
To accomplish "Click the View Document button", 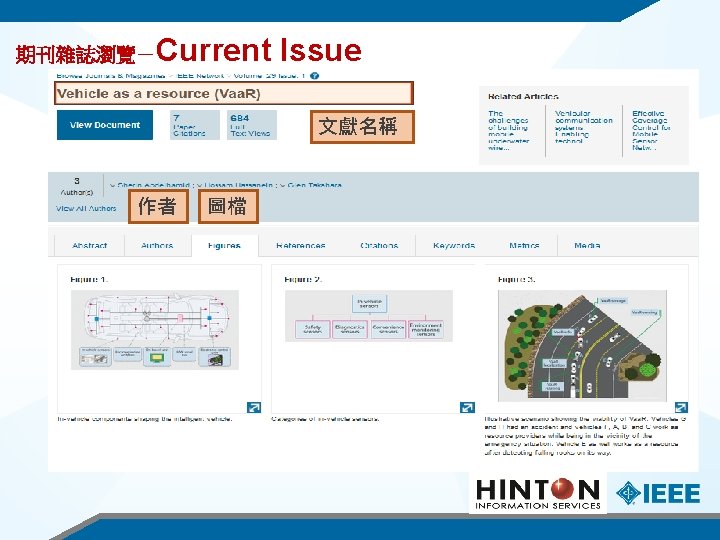I will click(105, 125).
